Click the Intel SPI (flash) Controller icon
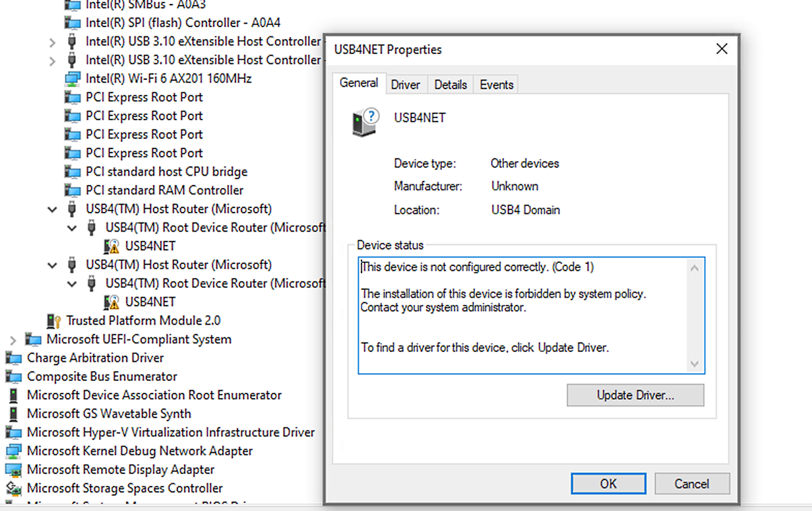 (72, 23)
